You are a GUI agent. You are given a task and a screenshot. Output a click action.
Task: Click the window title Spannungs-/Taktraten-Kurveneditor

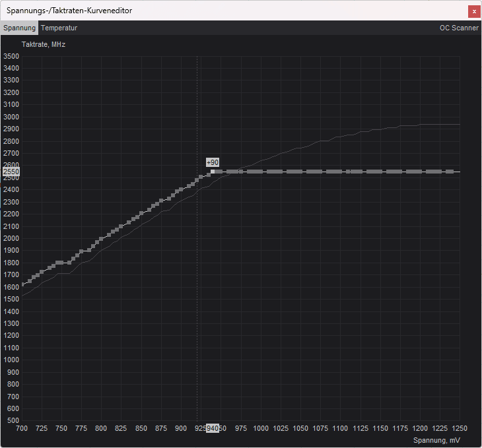69,11
